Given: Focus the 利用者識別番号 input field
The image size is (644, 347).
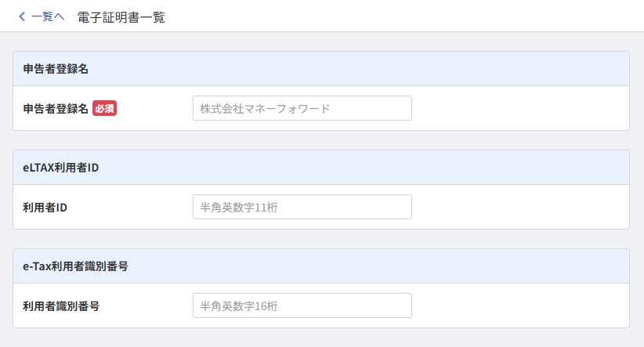Looking at the screenshot, I should tap(302, 305).
